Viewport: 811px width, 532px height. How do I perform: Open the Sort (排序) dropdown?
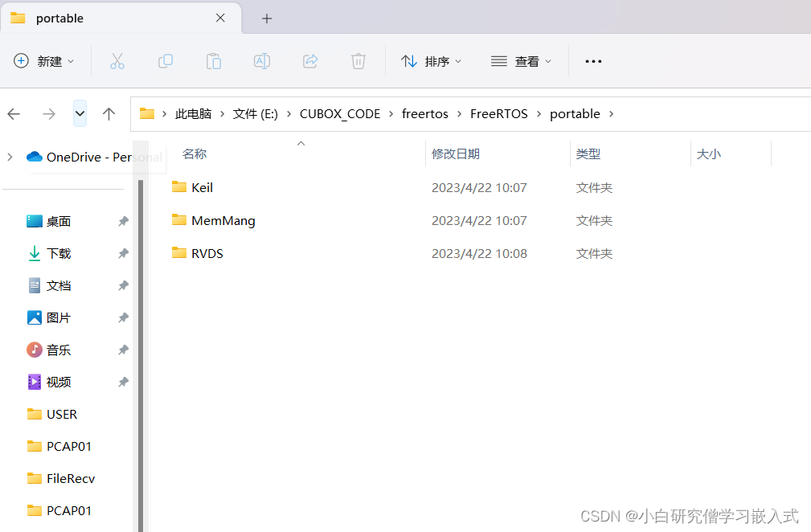431,61
